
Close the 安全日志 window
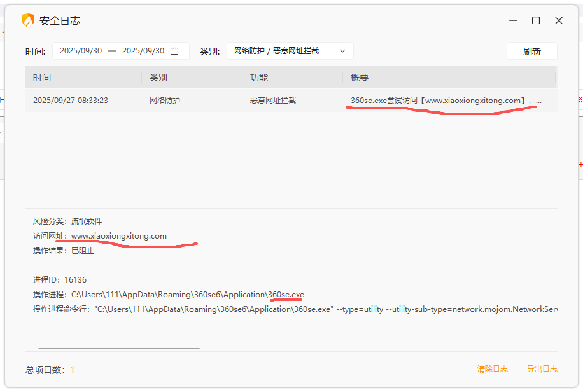pos(559,20)
